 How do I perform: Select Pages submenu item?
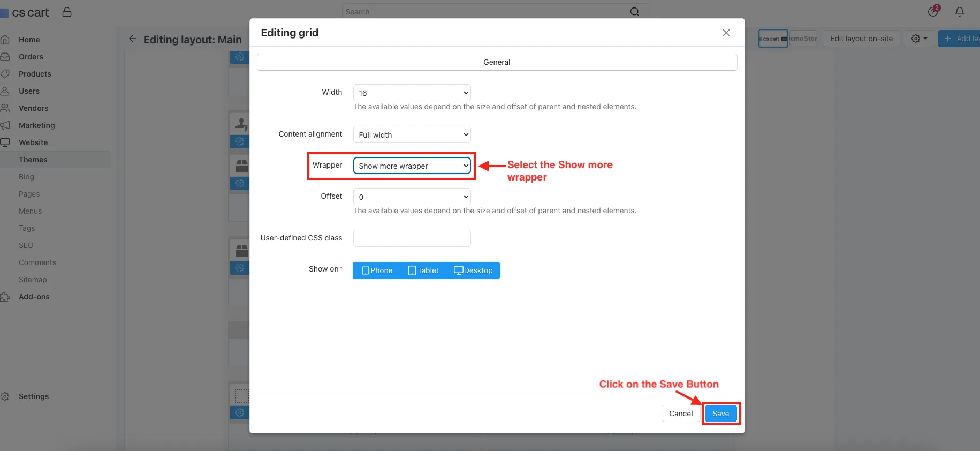click(29, 194)
